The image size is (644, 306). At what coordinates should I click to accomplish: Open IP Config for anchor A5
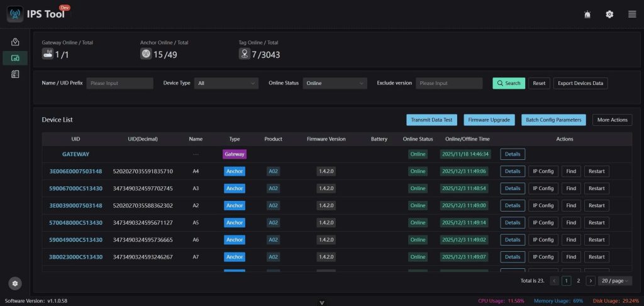pyautogui.click(x=543, y=222)
